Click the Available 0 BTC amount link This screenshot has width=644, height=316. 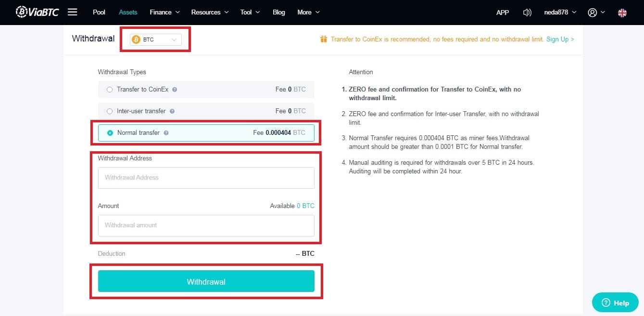pyautogui.click(x=305, y=206)
